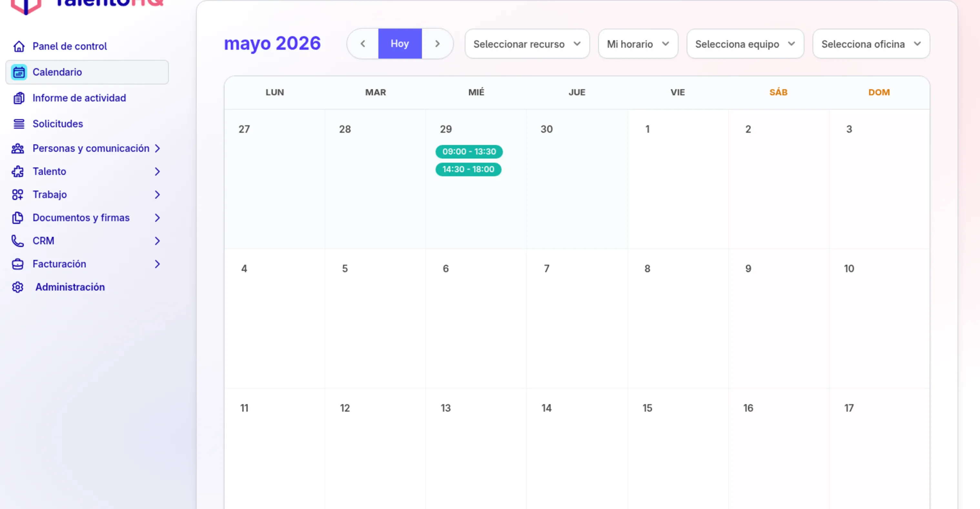Go to next month with right arrow

[x=437, y=44]
